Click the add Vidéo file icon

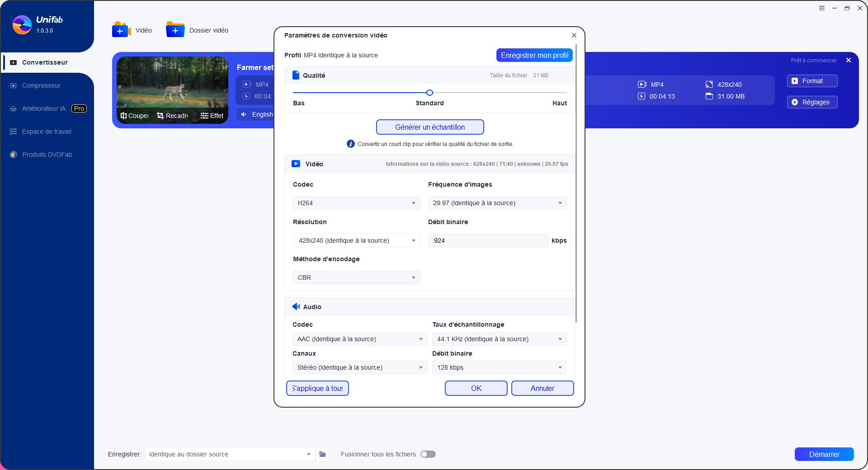tap(121, 30)
